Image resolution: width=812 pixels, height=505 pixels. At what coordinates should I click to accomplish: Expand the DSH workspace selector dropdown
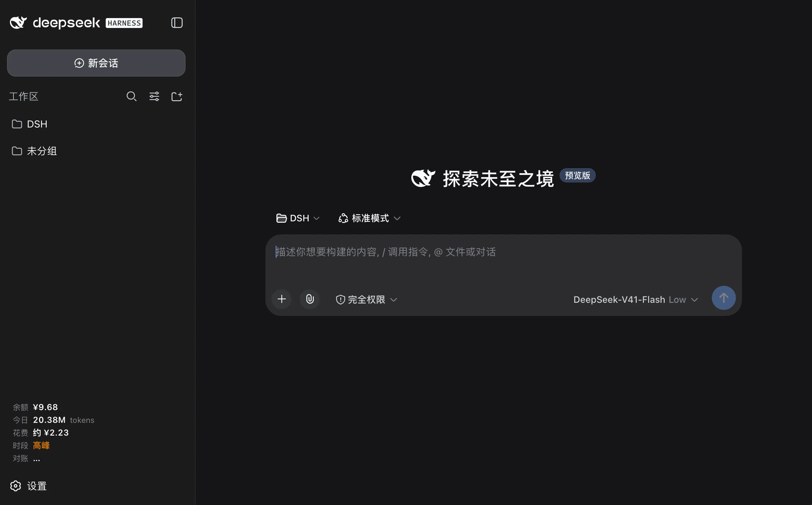click(x=298, y=218)
